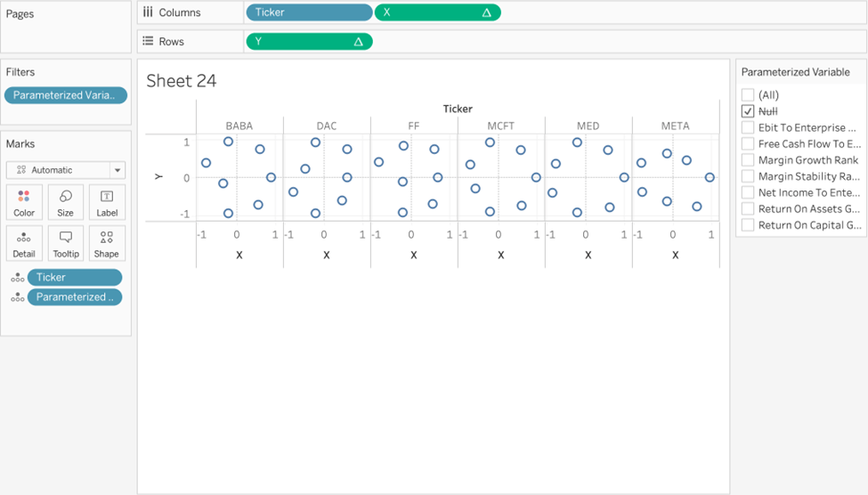Viewport: 868px width, 495px height.
Task: Click the Marks card label
Action: click(20, 144)
